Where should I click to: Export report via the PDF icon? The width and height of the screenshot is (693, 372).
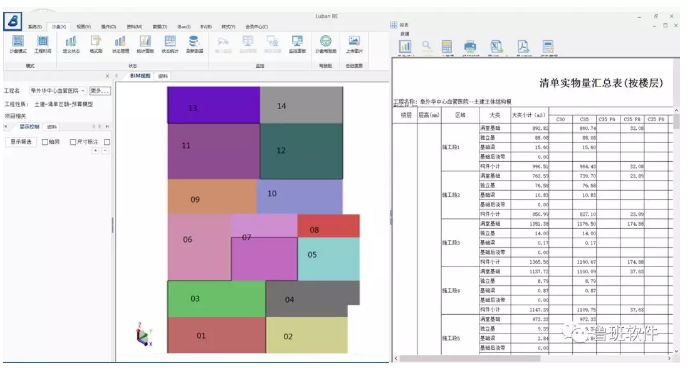click(x=523, y=46)
